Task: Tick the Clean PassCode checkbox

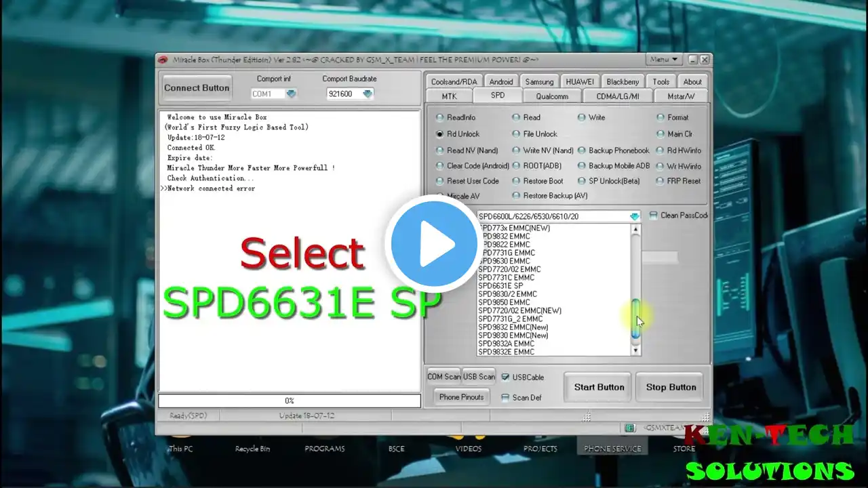Action: (653, 216)
